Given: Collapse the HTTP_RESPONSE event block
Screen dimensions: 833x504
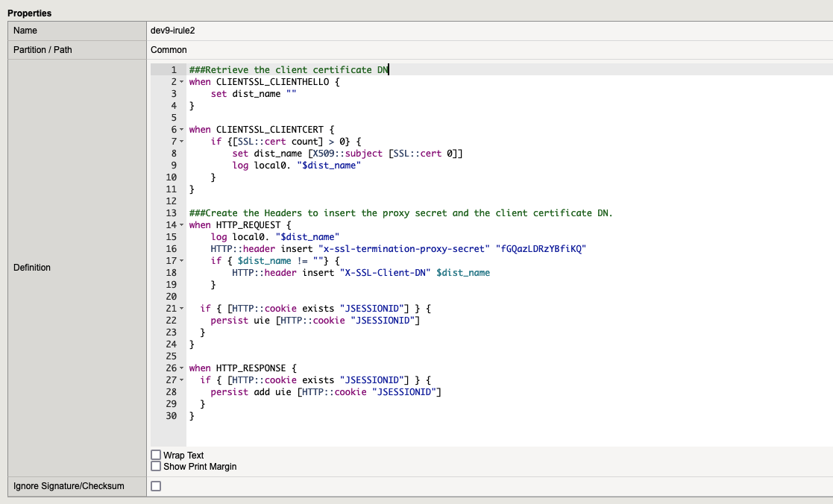Looking at the screenshot, I should click(x=181, y=368).
